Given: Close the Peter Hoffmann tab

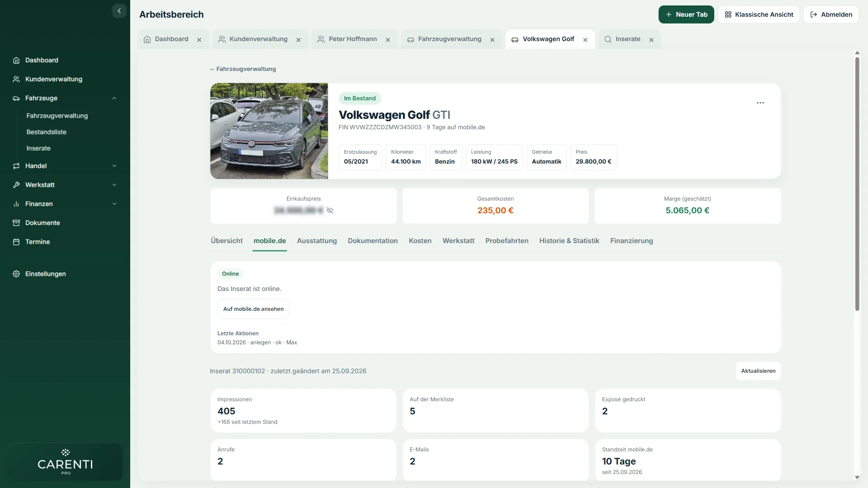Looking at the screenshot, I should [388, 40].
